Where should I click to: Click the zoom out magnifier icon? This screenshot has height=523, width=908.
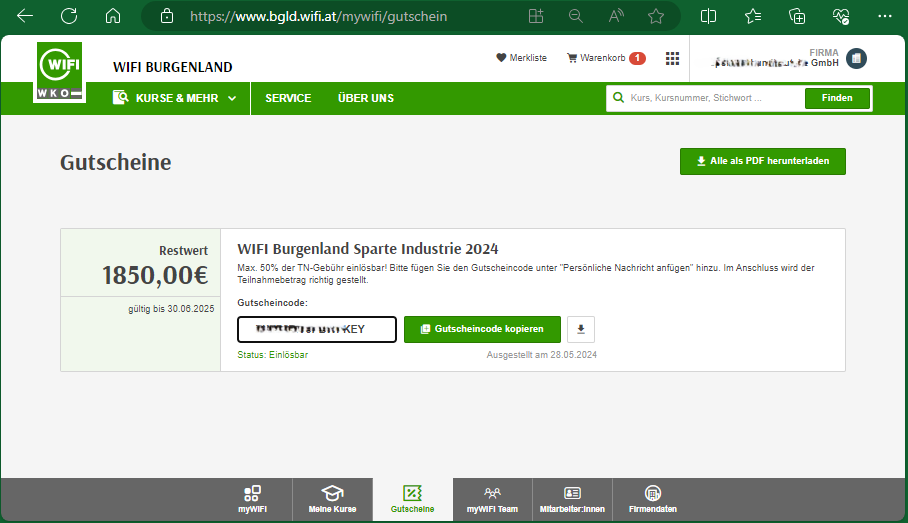coord(576,16)
